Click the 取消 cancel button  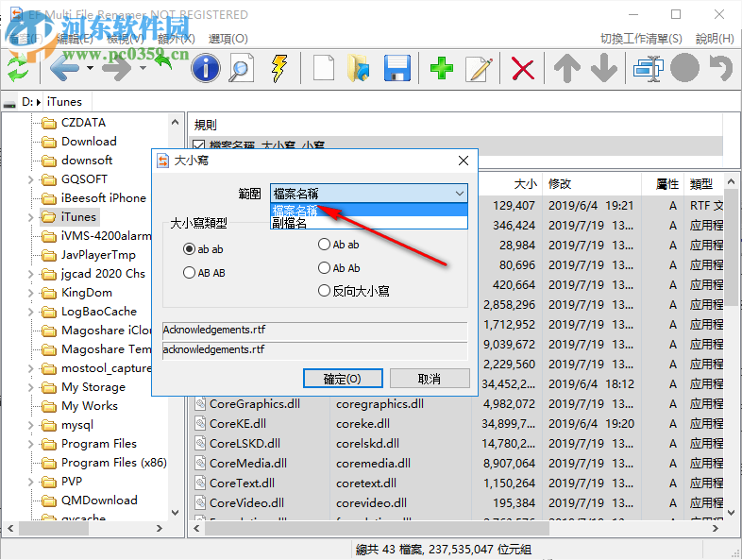[x=430, y=379]
